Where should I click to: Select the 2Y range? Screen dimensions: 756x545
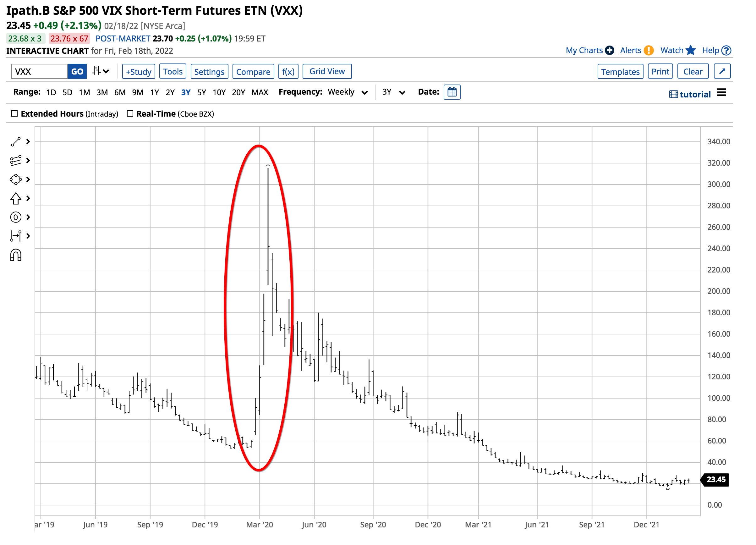pyautogui.click(x=170, y=92)
